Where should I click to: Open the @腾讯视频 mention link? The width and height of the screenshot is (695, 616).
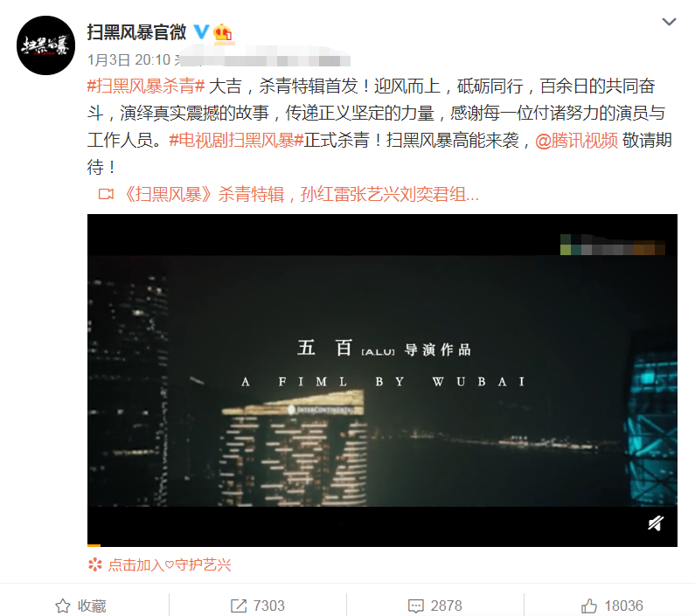point(576,141)
